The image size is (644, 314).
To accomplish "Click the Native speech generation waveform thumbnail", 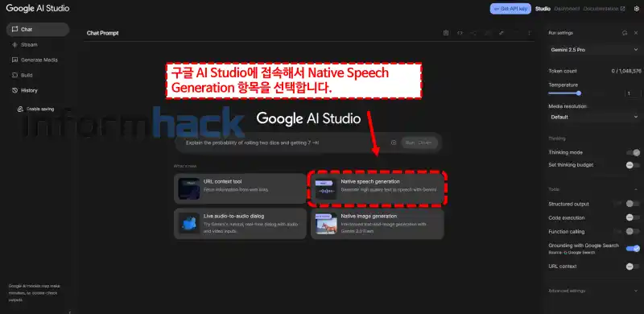I will tap(326, 188).
